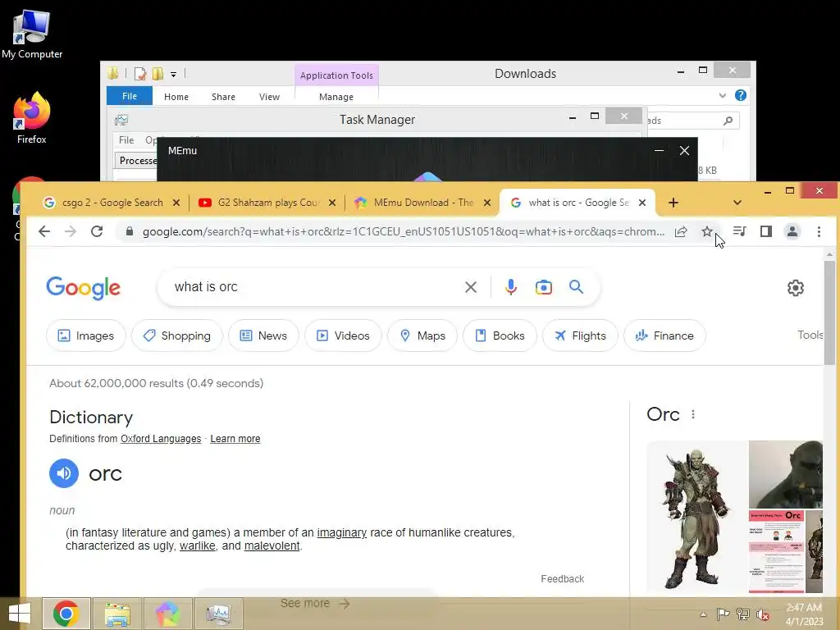
Task: Go back to the previous page in Chrome
Action: point(44,231)
